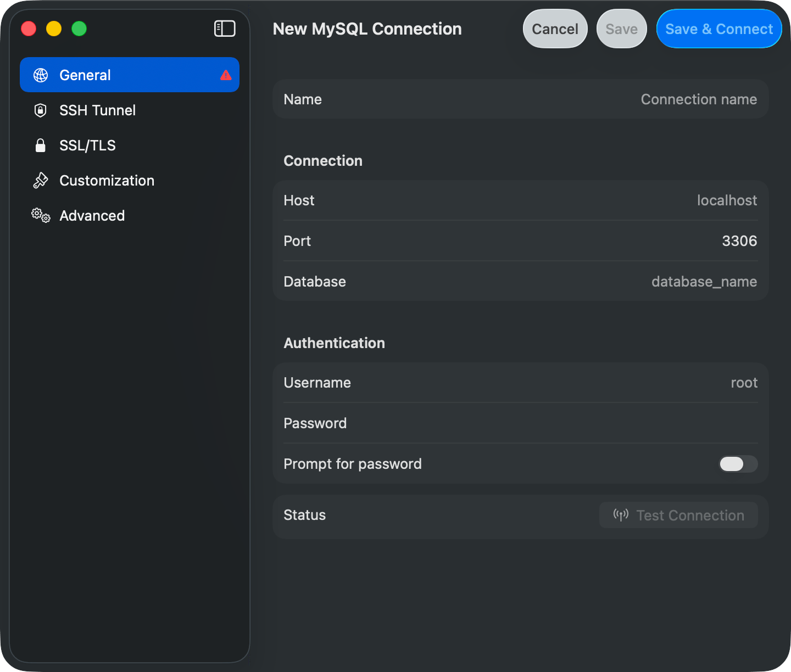
Task: Click the Host field showing localhost
Action: [x=520, y=200]
